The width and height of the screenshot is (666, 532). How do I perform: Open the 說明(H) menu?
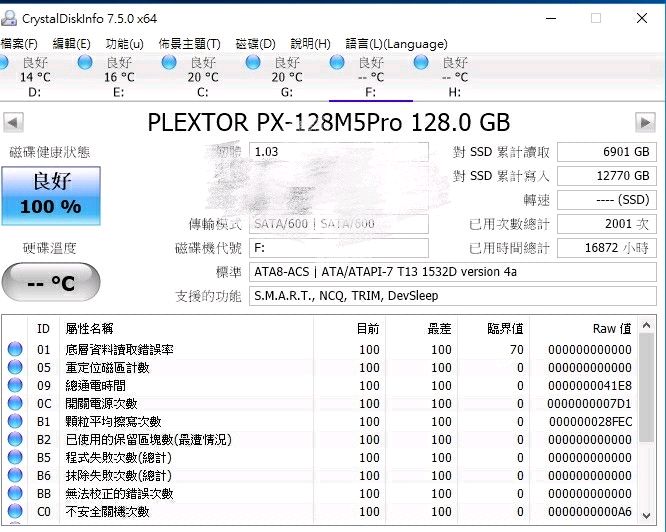310,44
